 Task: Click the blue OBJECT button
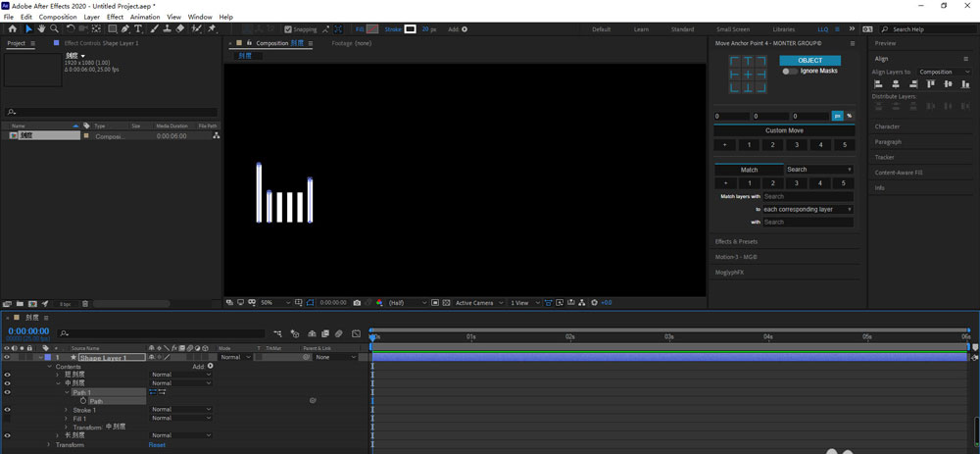coord(810,60)
